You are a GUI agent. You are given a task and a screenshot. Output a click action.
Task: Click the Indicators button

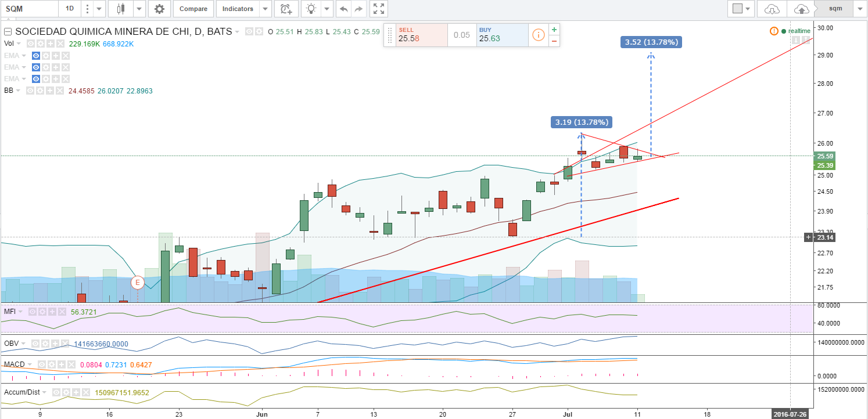pyautogui.click(x=238, y=9)
